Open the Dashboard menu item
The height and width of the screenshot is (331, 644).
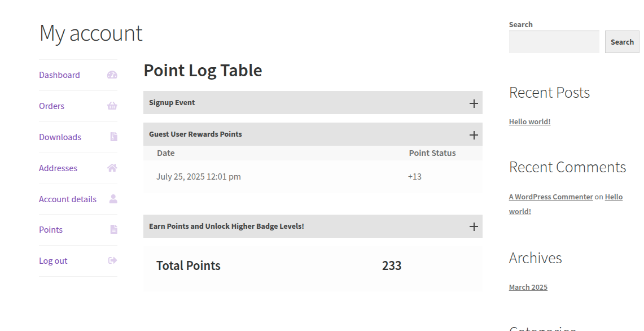pyautogui.click(x=59, y=75)
